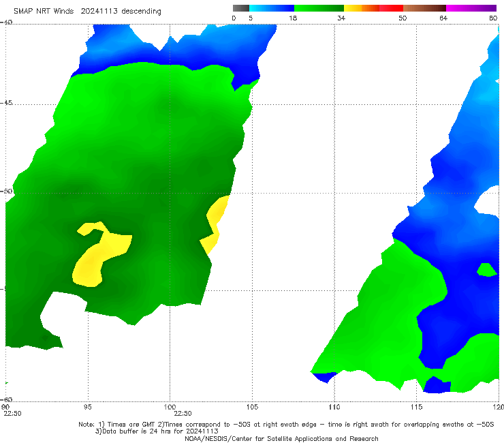
Task: Click the "95" longitude axis label
Action: point(87,407)
